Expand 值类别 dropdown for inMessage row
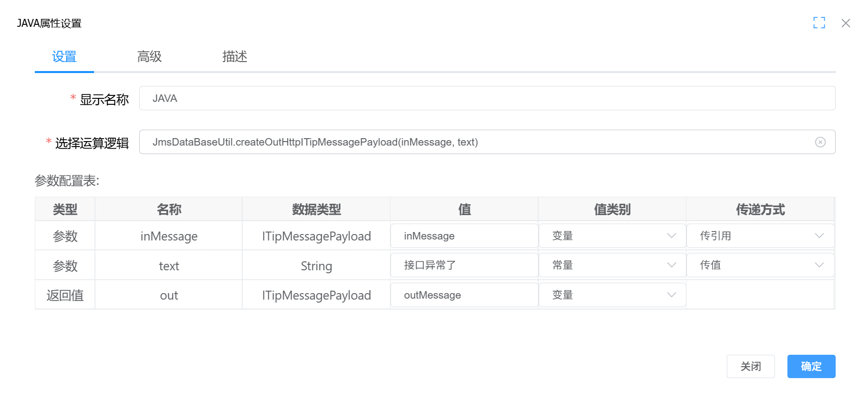868x394 pixels. click(x=612, y=236)
